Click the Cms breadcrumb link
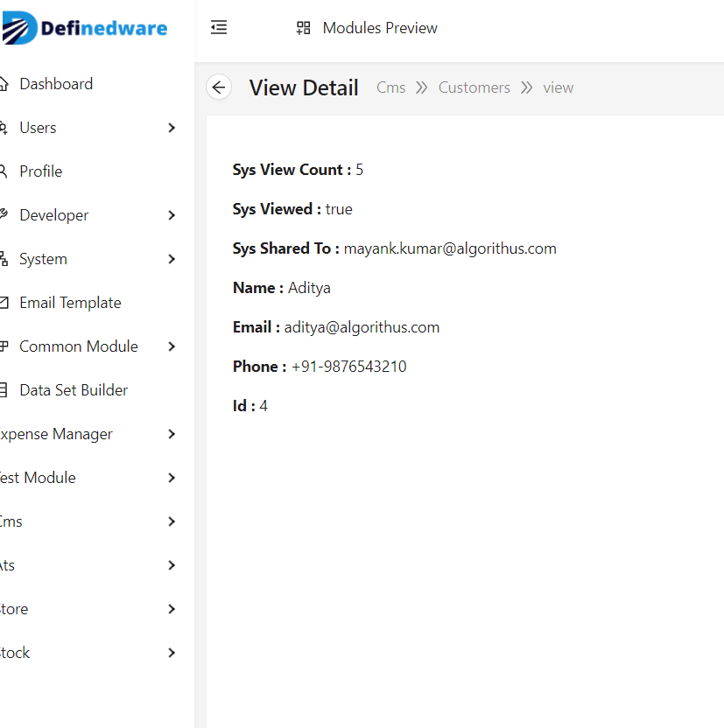 click(390, 87)
